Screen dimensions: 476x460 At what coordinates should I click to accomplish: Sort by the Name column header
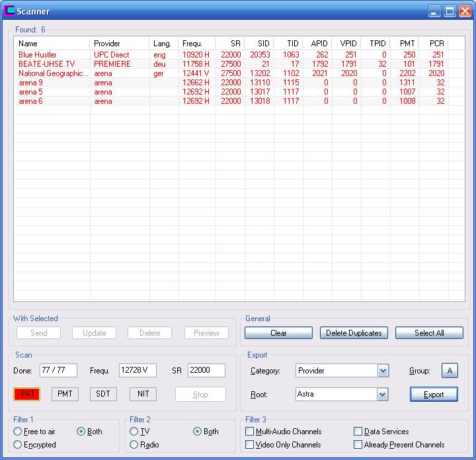pos(52,44)
